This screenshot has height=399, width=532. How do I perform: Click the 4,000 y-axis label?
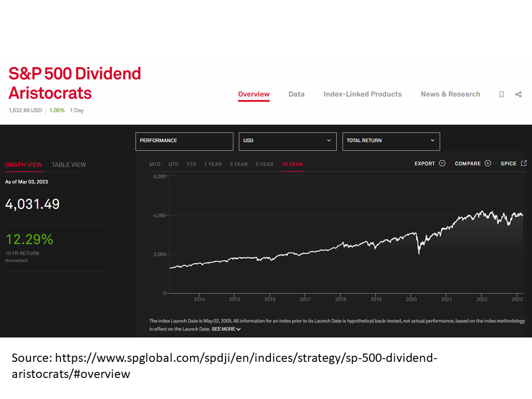point(160,216)
